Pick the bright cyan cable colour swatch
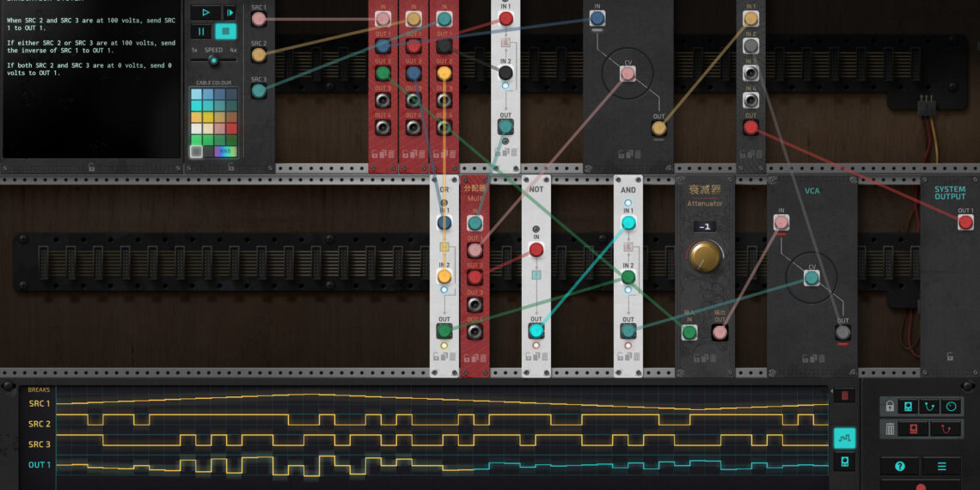The width and height of the screenshot is (980, 490). (x=196, y=106)
